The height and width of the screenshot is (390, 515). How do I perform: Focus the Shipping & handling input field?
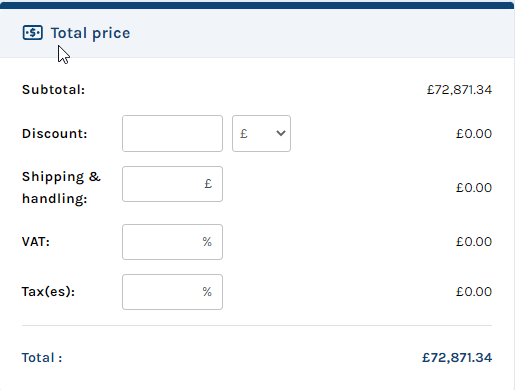(172, 184)
